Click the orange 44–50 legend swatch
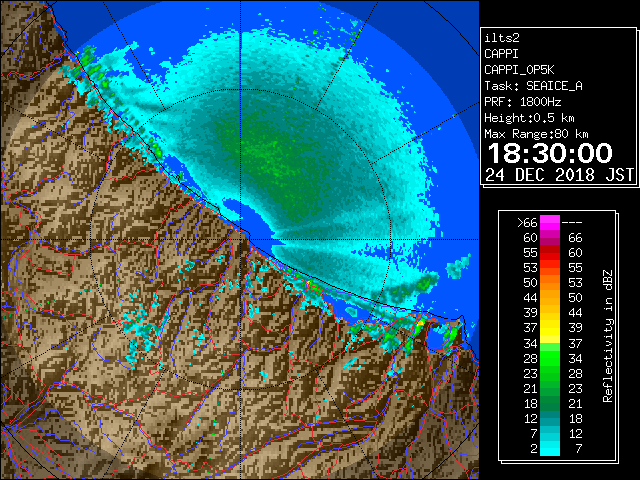Viewport: 640px width, 480px height. [x=550, y=298]
